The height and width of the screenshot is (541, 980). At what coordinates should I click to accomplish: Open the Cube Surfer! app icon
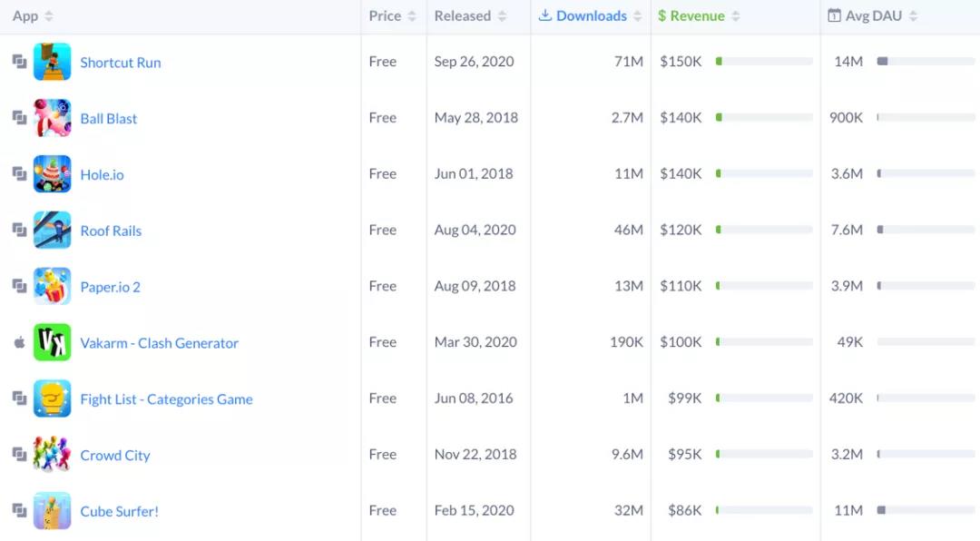coord(52,511)
